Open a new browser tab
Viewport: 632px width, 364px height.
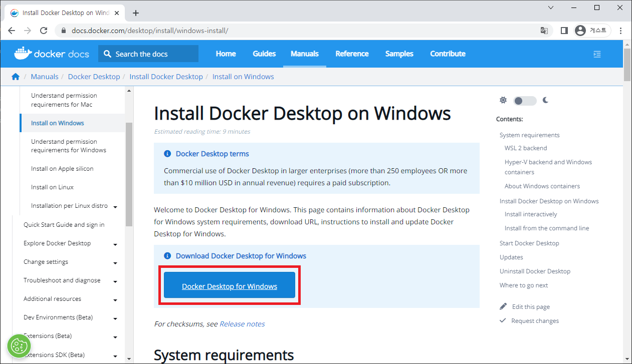pos(135,13)
